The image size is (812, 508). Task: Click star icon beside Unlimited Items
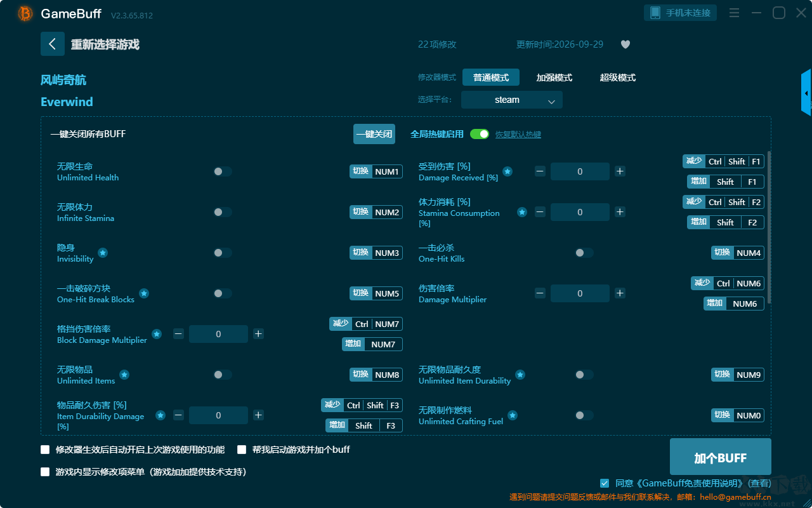coord(124,375)
